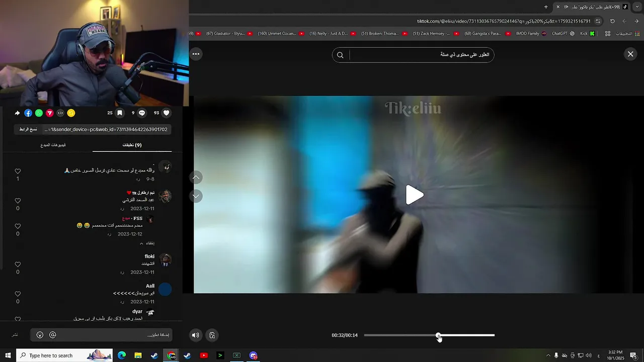Close the TikTok browser tab
This screenshot has width=644, height=362.
(x=557, y=7)
